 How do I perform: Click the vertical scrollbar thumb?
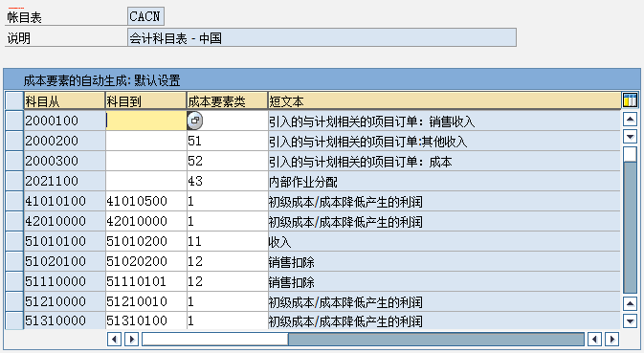pos(630,154)
